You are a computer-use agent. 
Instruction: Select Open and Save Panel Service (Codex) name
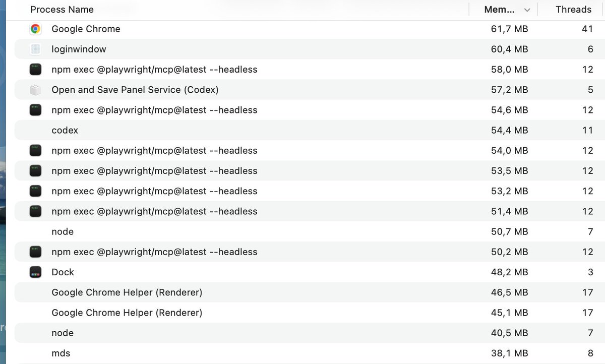click(x=135, y=90)
